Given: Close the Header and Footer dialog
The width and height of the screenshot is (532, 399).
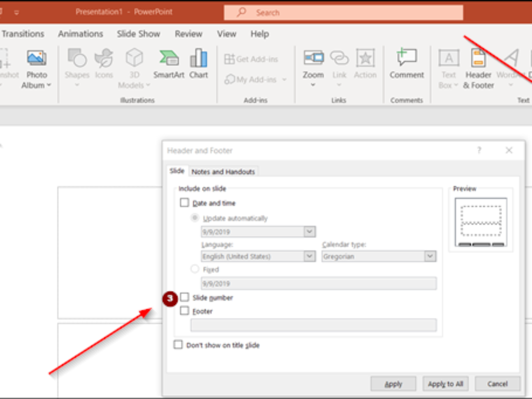Looking at the screenshot, I should [509, 150].
